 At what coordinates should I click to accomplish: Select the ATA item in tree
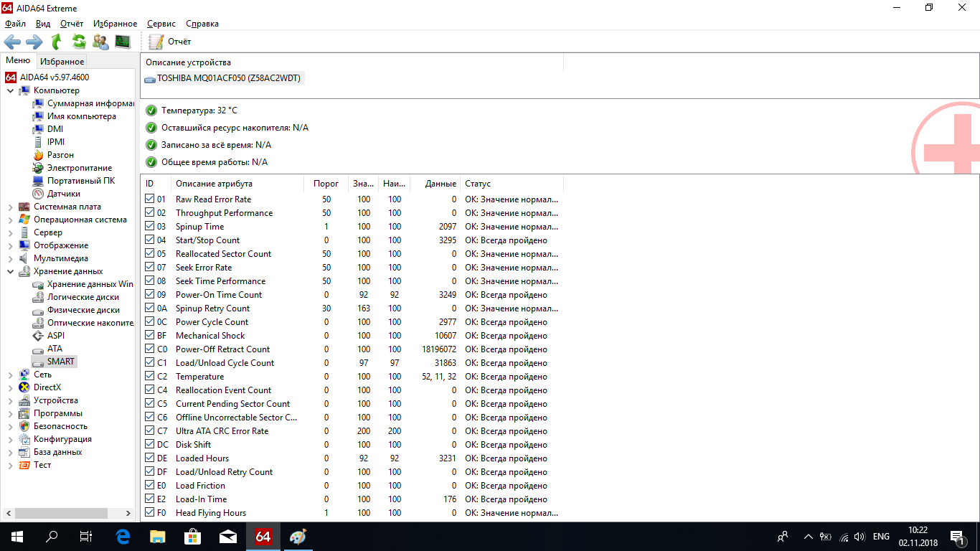[x=47, y=349]
